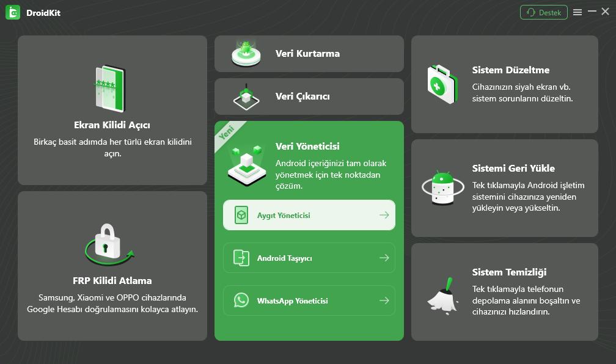The height and width of the screenshot is (364, 616).
Task: Open the Destek support button
Action: coord(544,13)
